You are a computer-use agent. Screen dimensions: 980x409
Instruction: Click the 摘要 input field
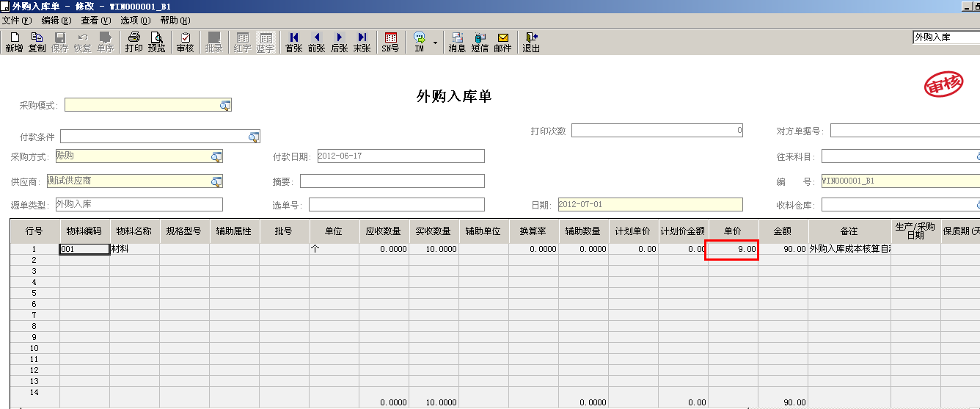[392, 181]
